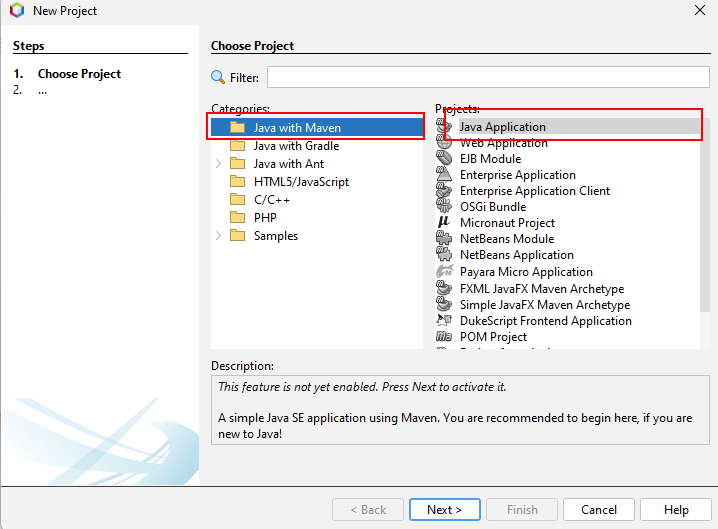This screenshot has height=529, width=718.
Task: Click the Payara Micro Application icon
Action: coord(444,272)
